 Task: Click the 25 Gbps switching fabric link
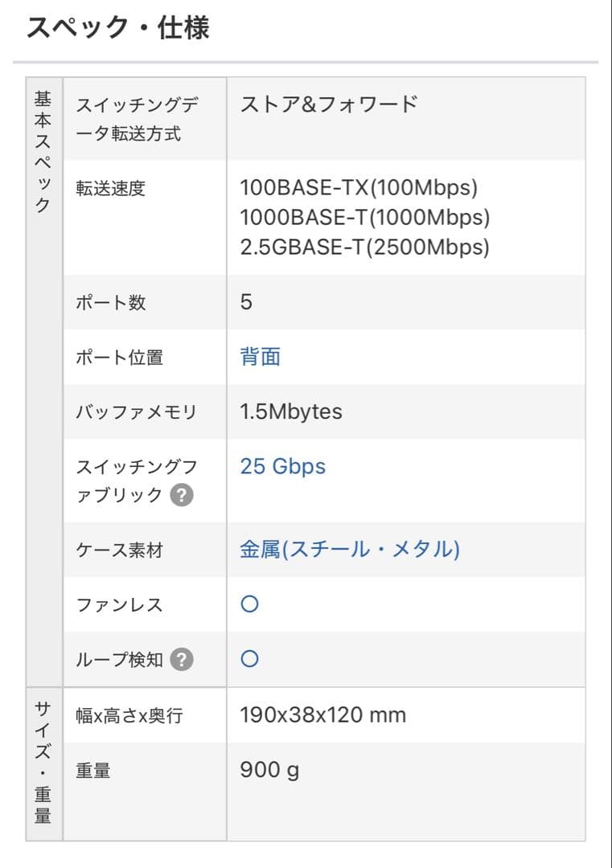tap(282, 466)
